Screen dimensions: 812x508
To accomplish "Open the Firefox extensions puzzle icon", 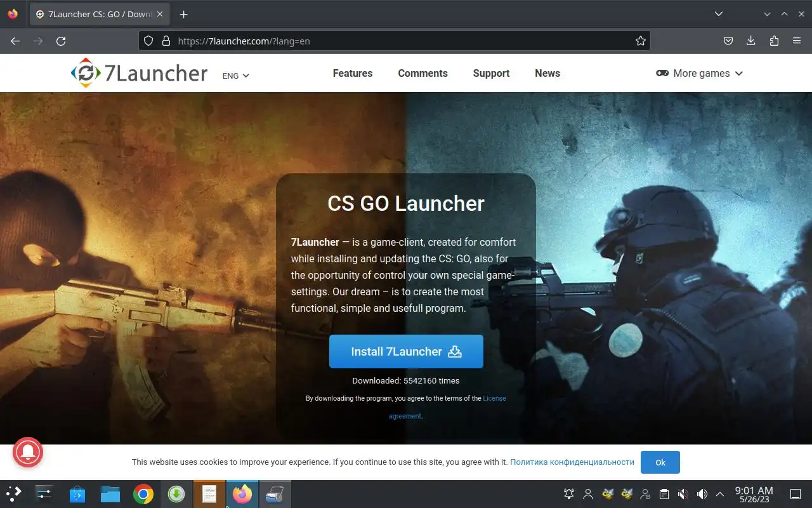I will click(774, 41).
